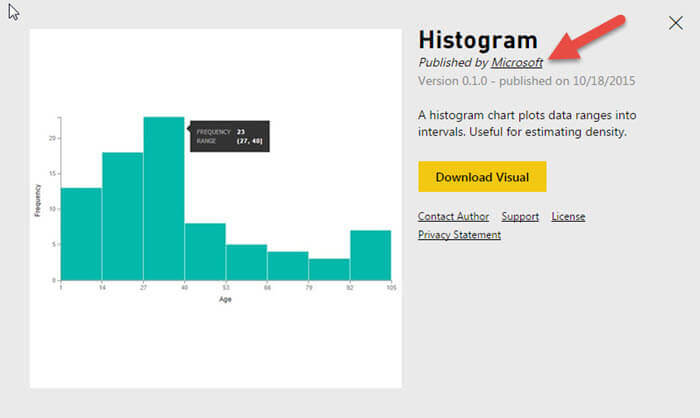Click the Frequency y-axis label
Screen dimensions: 700x418
38,200
